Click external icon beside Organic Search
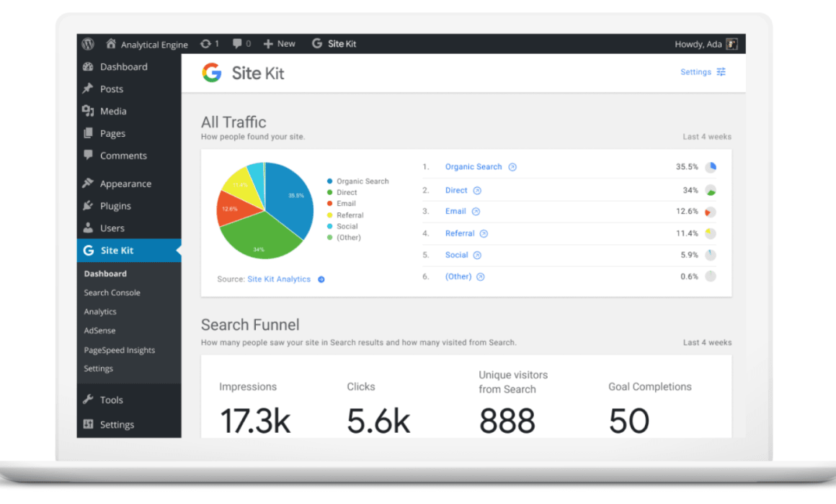The image size is (836, 504). 512,167
